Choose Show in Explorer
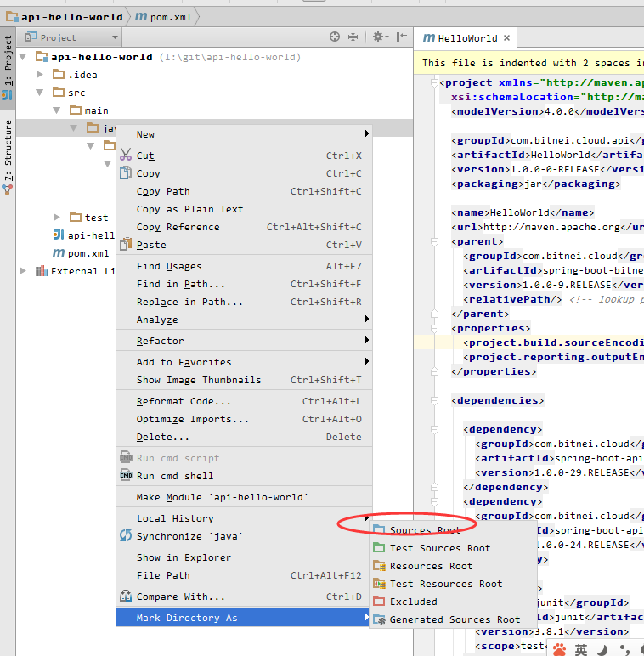The height and width of the screenshot is (656, 644). 244,557
